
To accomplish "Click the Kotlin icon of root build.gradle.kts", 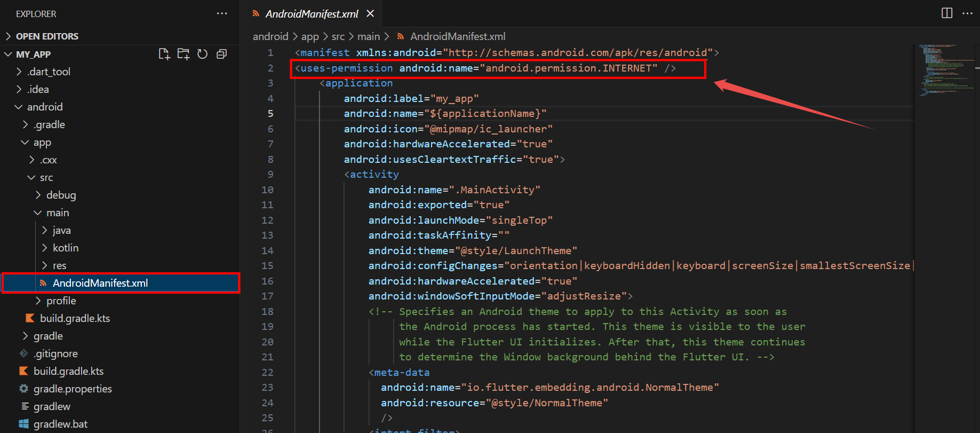I will [23, 371].
